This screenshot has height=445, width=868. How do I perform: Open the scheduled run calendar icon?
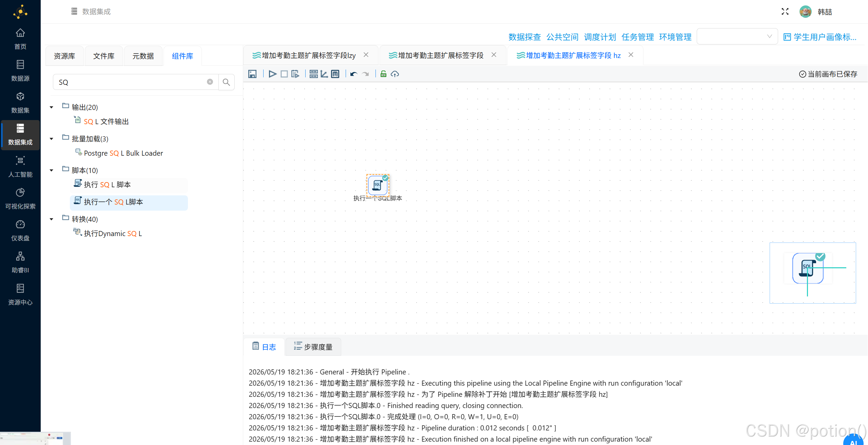(x=295, y=74)
